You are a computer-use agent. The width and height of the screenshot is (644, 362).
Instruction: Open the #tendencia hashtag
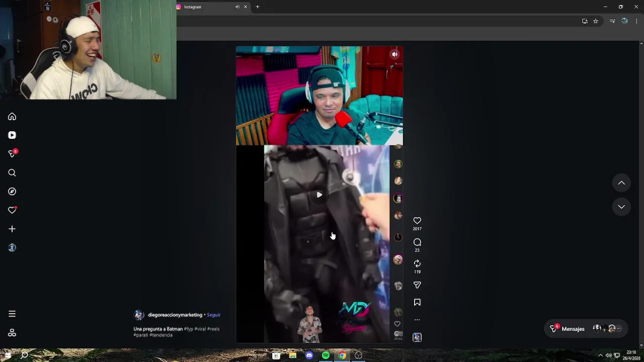point(161,335)
